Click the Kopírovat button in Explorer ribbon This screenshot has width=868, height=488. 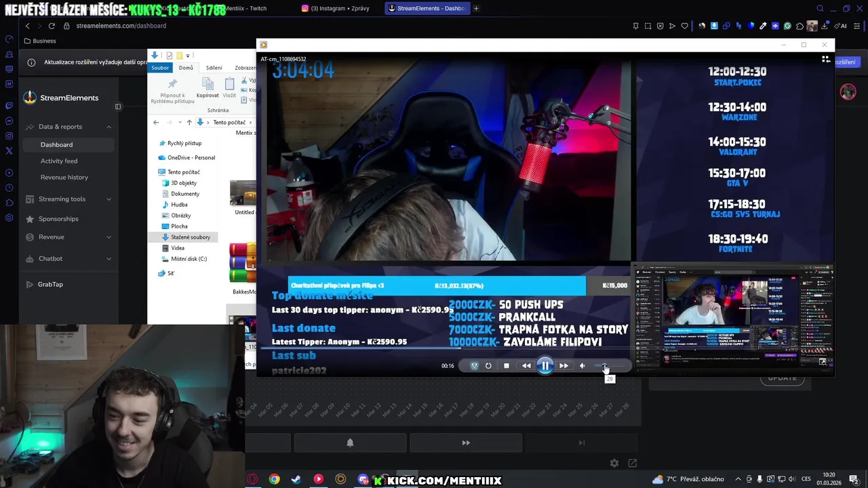click(x=208, y=88)
